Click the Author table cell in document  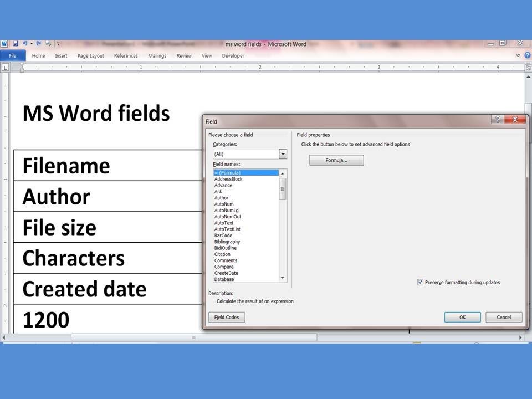coord(108,196)
